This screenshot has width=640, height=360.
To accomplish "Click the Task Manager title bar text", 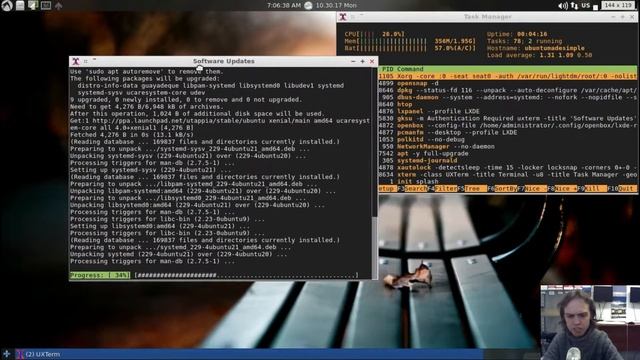I will point(487,17).
